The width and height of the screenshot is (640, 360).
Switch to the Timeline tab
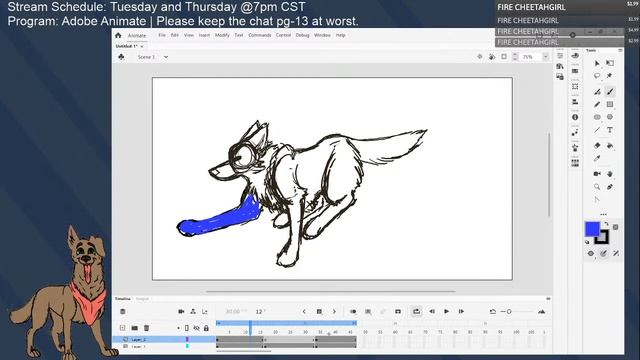point(122,299)
